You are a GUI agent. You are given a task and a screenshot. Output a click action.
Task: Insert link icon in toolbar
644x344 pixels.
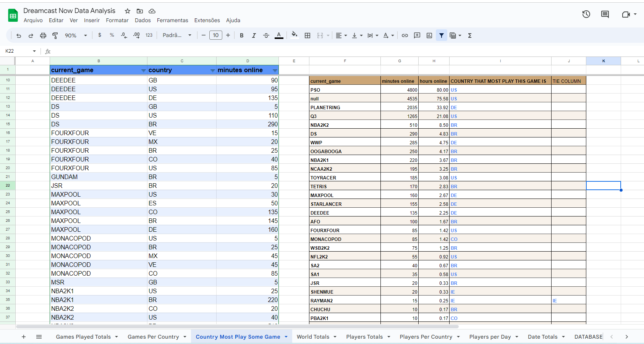(x=405, y=36)
